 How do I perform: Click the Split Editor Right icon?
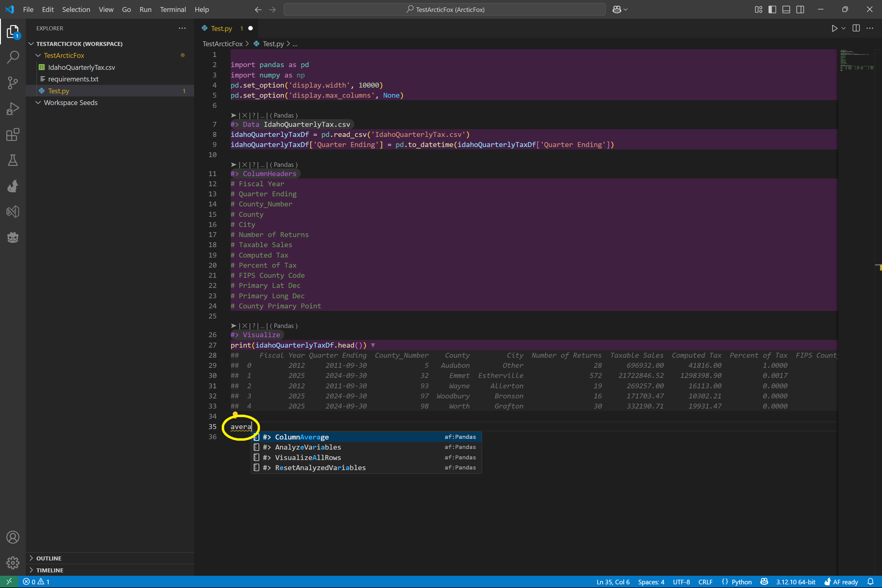(x=856, y=28)
